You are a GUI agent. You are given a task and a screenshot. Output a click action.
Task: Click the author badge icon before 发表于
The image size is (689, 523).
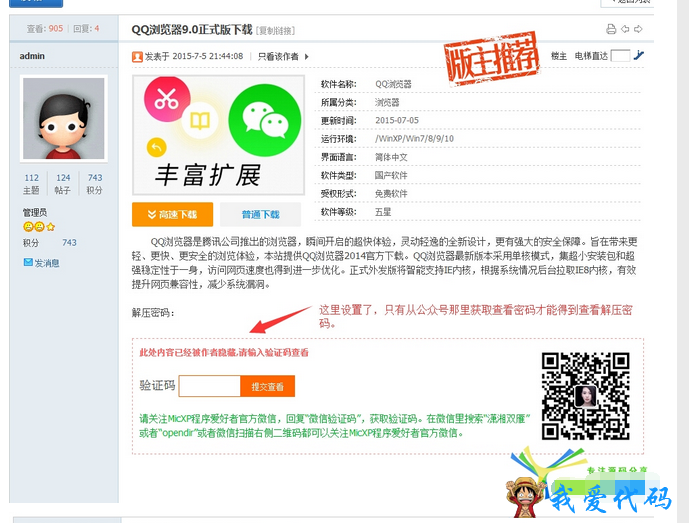[x=137, y=57]
